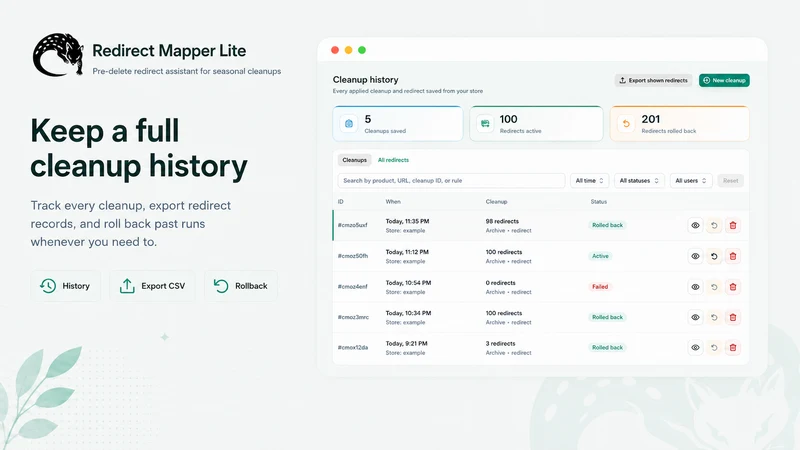Click the Reset filters button
The image size is (800, 450).
click(731, 181)
